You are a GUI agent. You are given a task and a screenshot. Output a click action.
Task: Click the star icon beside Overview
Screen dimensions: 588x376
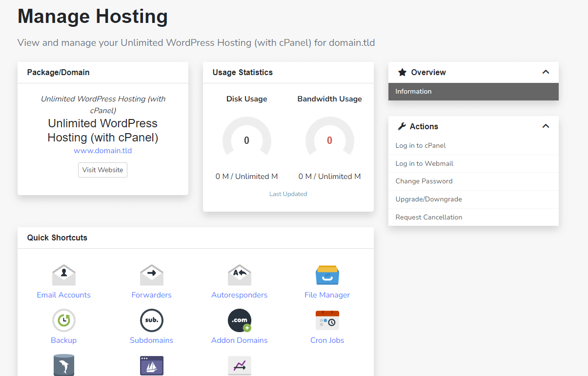[402, 72]
